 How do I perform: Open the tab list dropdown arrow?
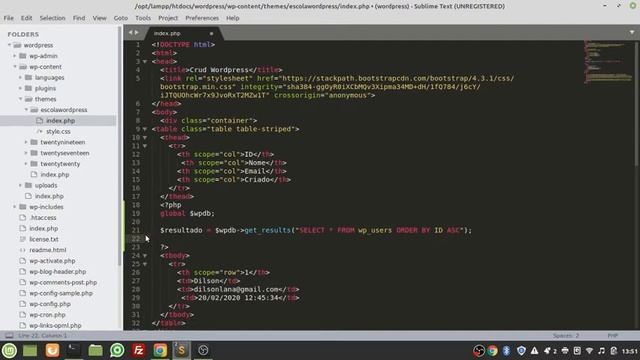632,33
